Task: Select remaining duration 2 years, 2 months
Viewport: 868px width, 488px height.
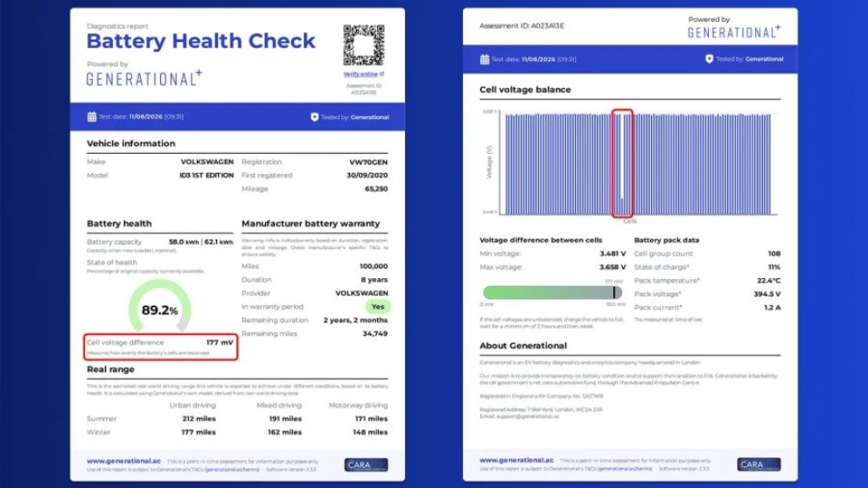Action: (x=355, y=320)
